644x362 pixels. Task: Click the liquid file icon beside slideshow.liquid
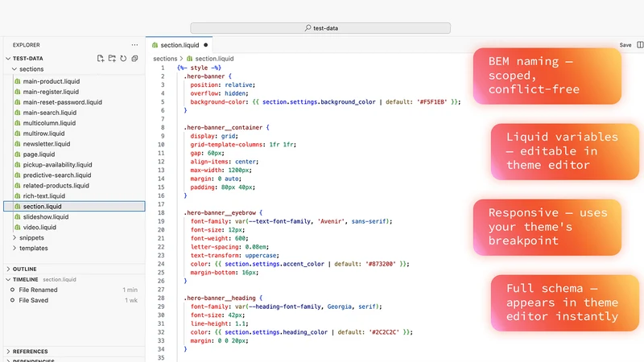coord(17,216)
